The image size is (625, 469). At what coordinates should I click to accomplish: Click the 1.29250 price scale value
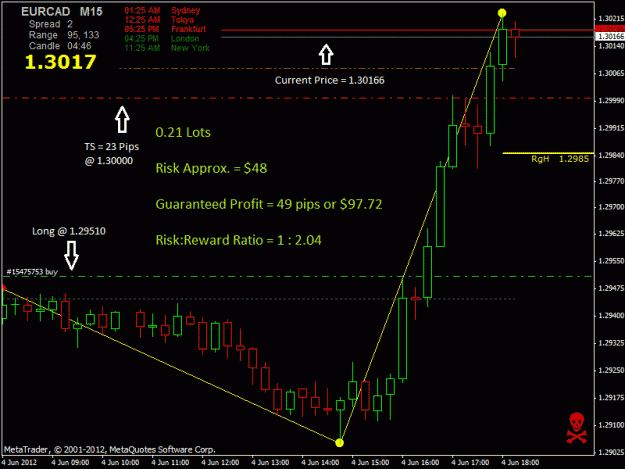coord(611,370)
